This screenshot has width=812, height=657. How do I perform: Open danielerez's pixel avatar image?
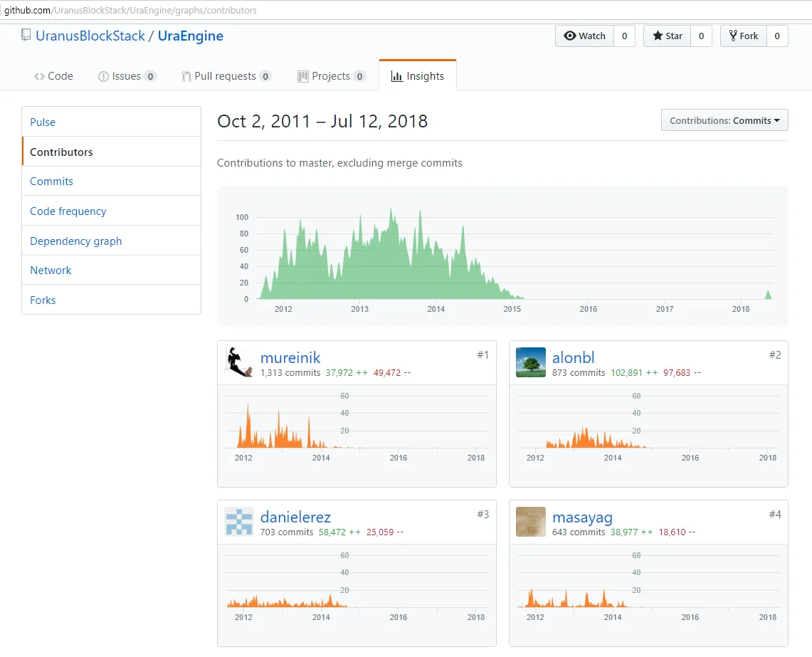pyautogui.click(x=238, y=522)
